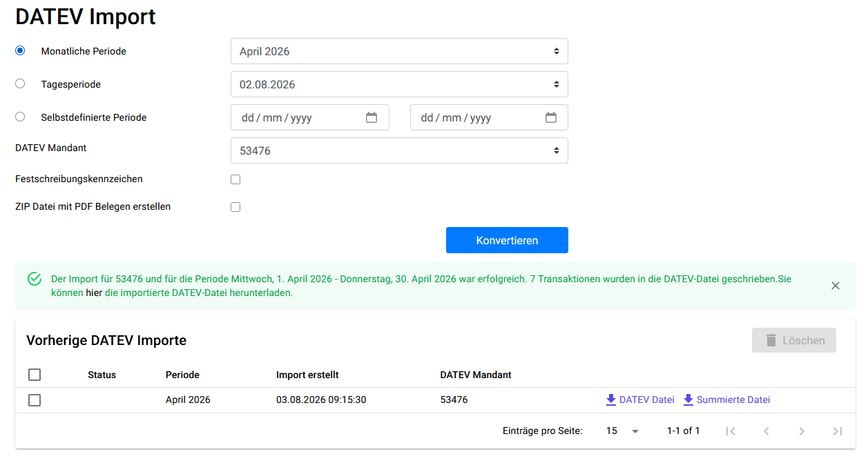This screenshot has width=868, height=463.
Task: Click the Import erstellt column header
Action: pos(307,375)
